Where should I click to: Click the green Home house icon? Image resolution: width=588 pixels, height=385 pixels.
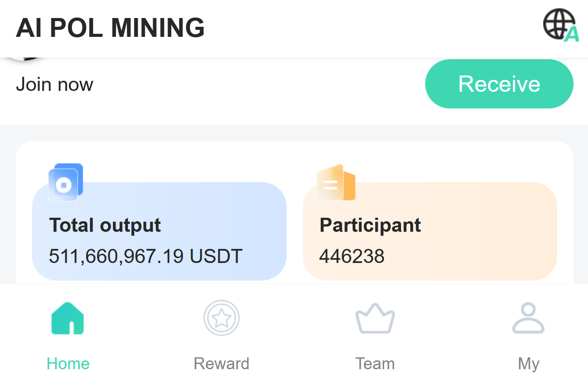pos(68,318)
